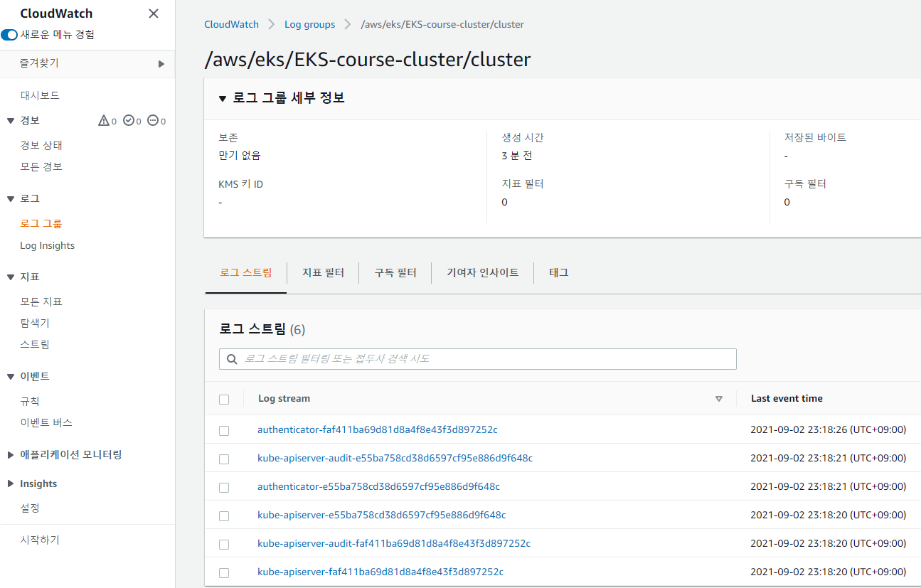Screen dimensions: 921x588
Task: Open 규칙 under 이벤트
Action: (x=30, y=401)
